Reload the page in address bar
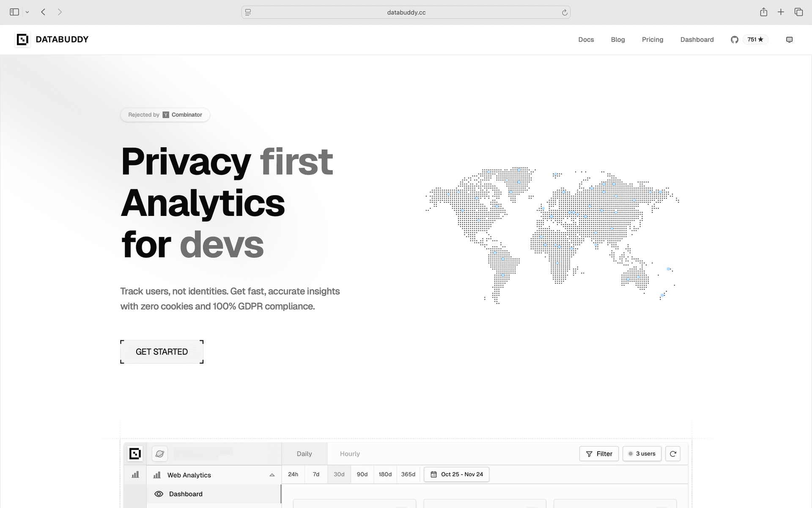 click(x=565, y=12)
